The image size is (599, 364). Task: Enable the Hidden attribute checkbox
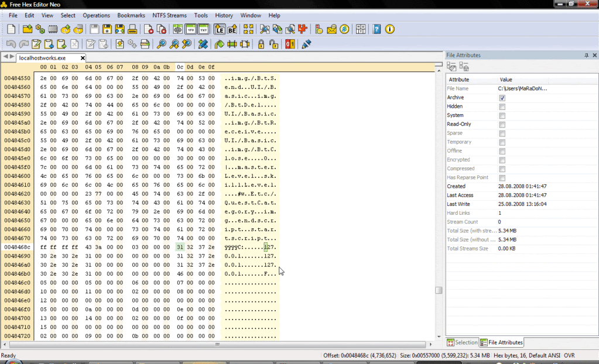point(502,107)
